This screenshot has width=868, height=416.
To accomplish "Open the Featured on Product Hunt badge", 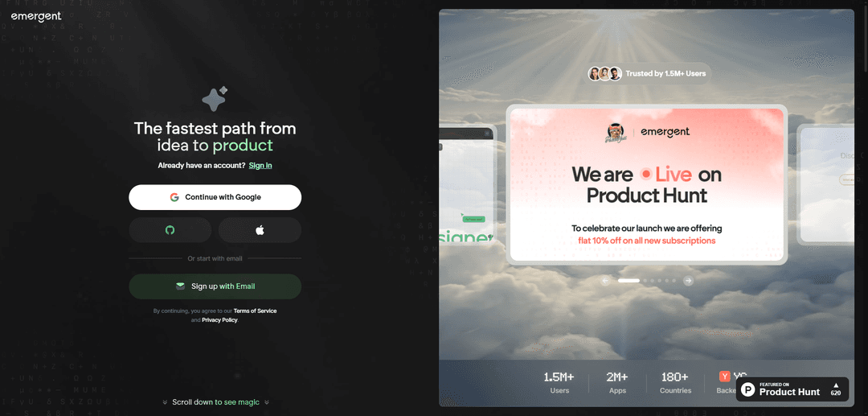I will click(x=792, y=389).
